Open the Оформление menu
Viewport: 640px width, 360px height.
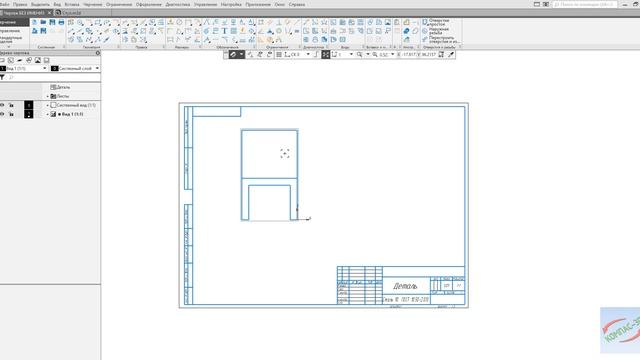tap(149, 4)
